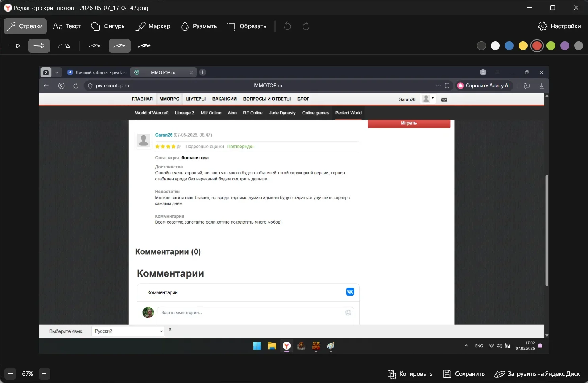
Task: Set the thickest line thickness
Action: (144, 46)
